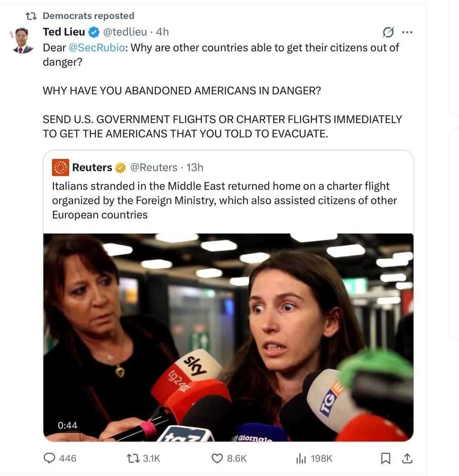Image resolution: width=459 pixels, height=476 pixels.
Task: Open the Reuters account name
Action: pos(92,167)
